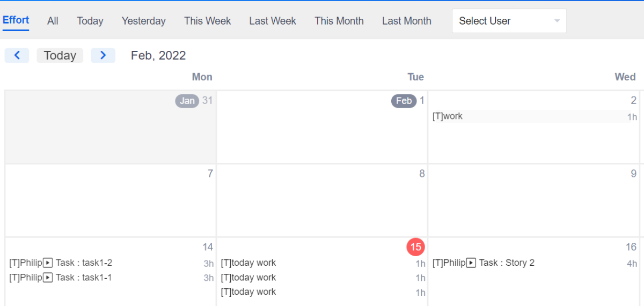This screenshot has width=644, height=306.
Task: Select the highlighted date 15 circle
Action: click(415, 247)
